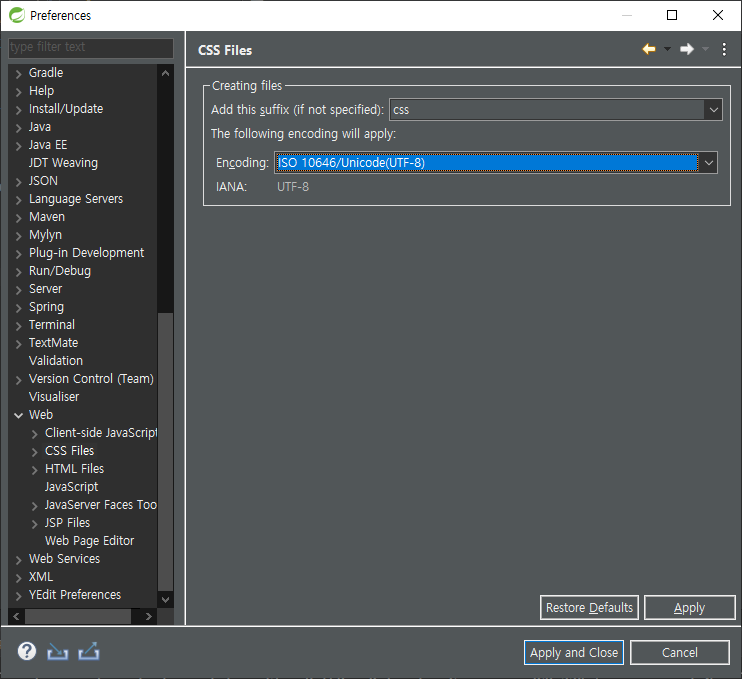Expand the CSS Files subnode
Screen dimensions: 742x679
(x=35, y=451)
